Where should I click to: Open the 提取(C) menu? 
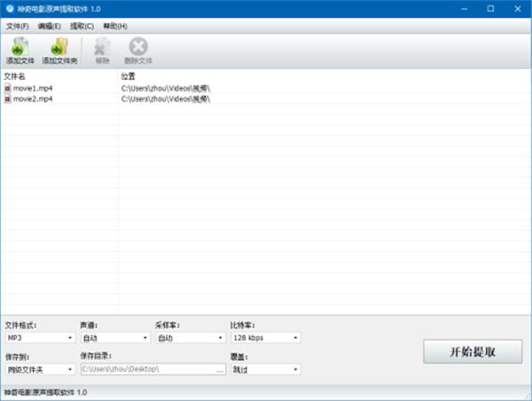pyautogui.click(x=82, y=26)
